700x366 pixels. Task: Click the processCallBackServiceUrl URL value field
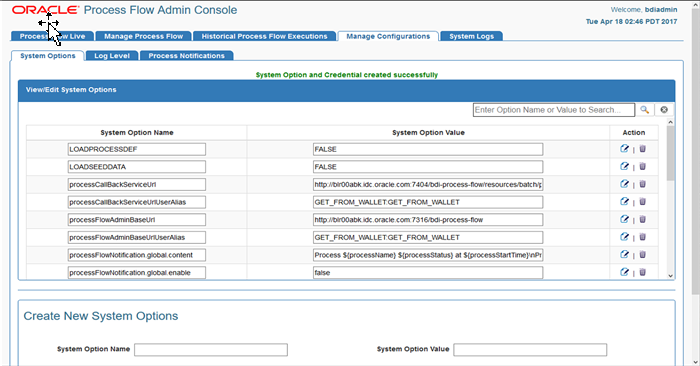[428, 184]
